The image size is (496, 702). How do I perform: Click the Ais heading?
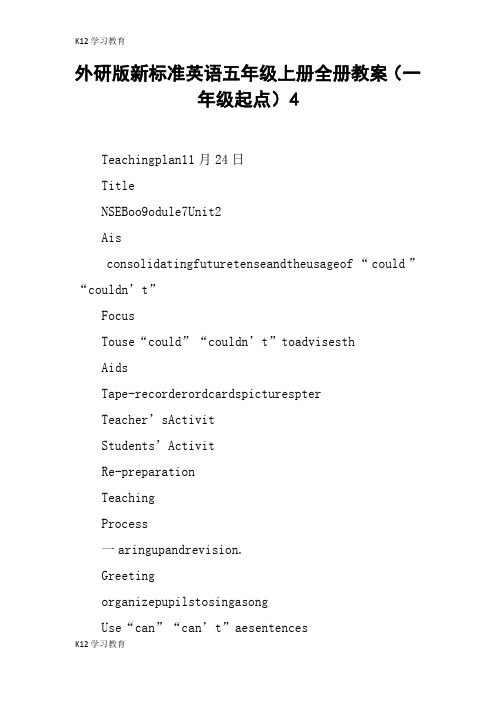[x=111, y=238]
